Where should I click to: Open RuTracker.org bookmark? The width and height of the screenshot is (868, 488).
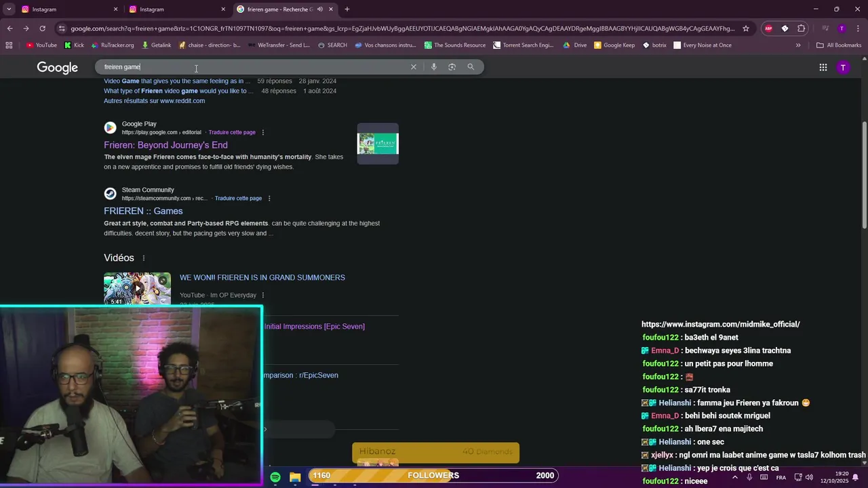113,45
